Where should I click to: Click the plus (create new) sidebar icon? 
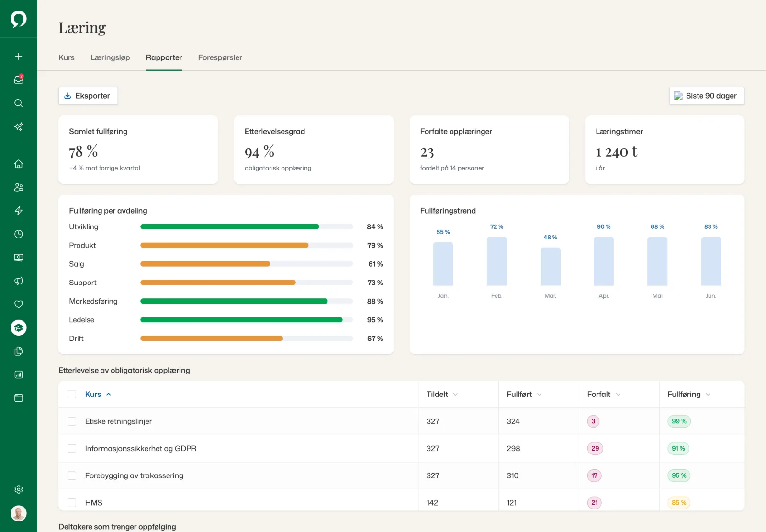[x=19, y=57]
